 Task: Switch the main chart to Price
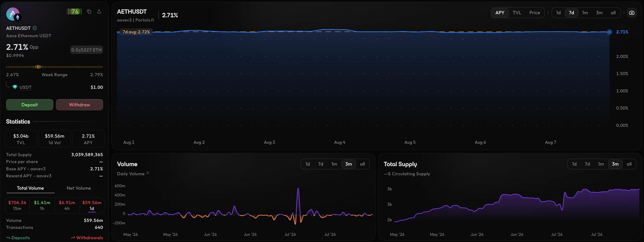(x=535, y=13)
